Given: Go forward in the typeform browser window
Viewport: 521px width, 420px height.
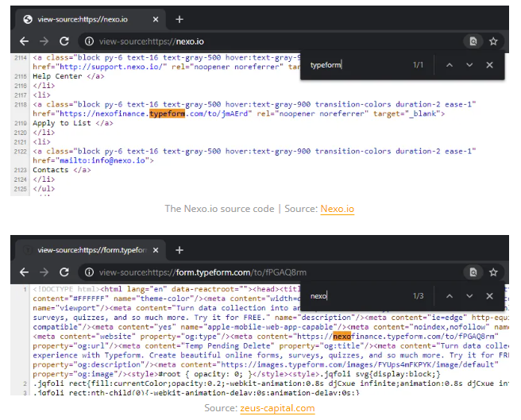Looking at the screenshot, I should point(44,272).
